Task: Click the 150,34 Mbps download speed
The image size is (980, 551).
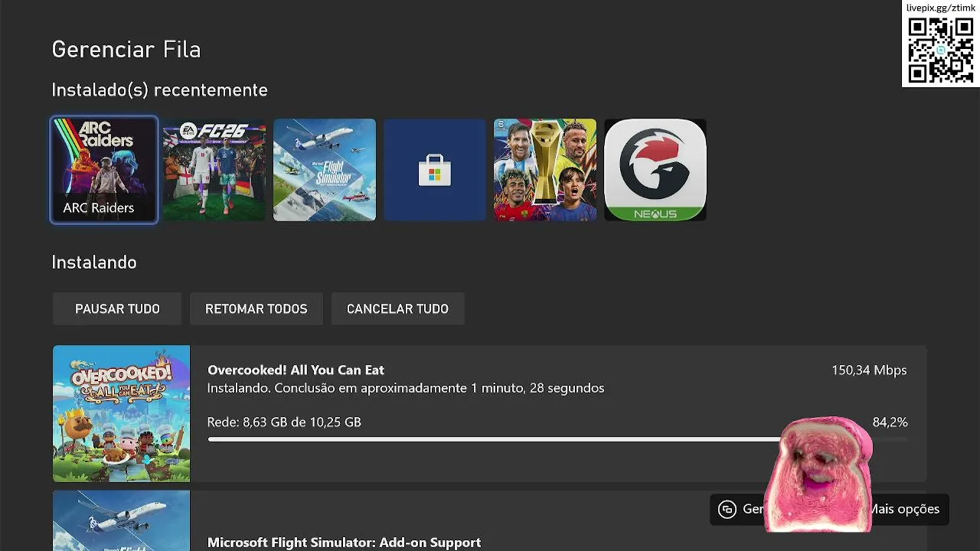Action: click(869, 370)
